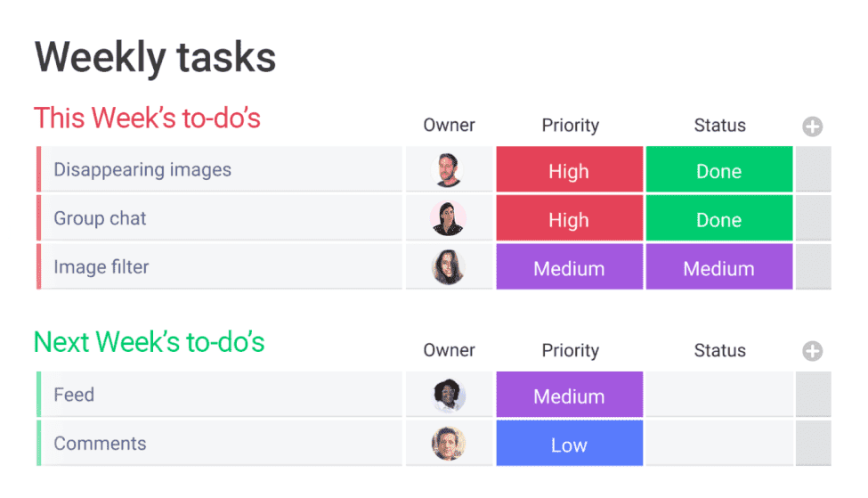Click the Comments task owner avatar

point(448,444)
